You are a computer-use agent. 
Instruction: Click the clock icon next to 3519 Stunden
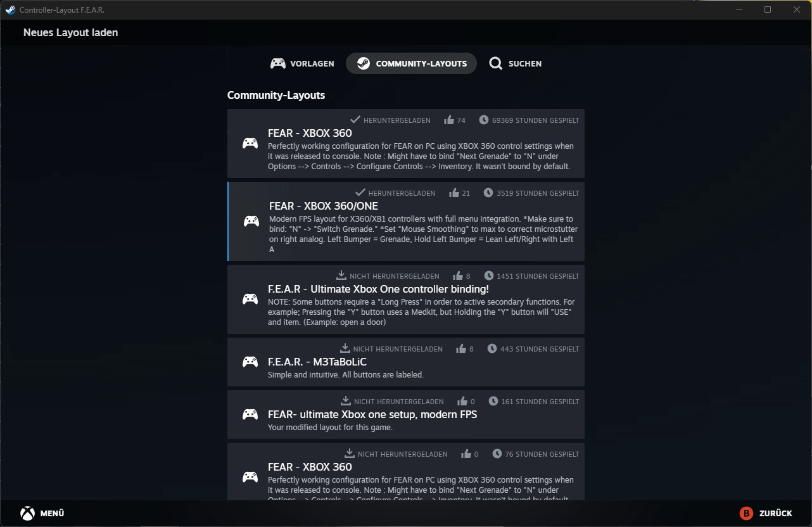pos(488,193)
